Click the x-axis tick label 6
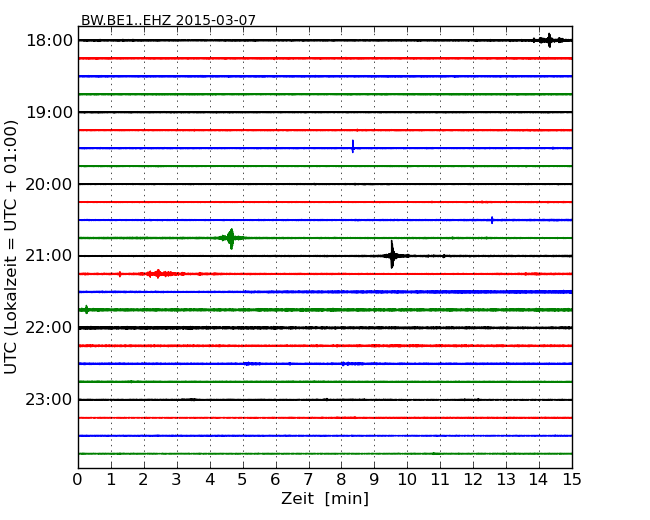Image resolution: width=650 pixels, height=520 pixels. [x=275, y=479]
